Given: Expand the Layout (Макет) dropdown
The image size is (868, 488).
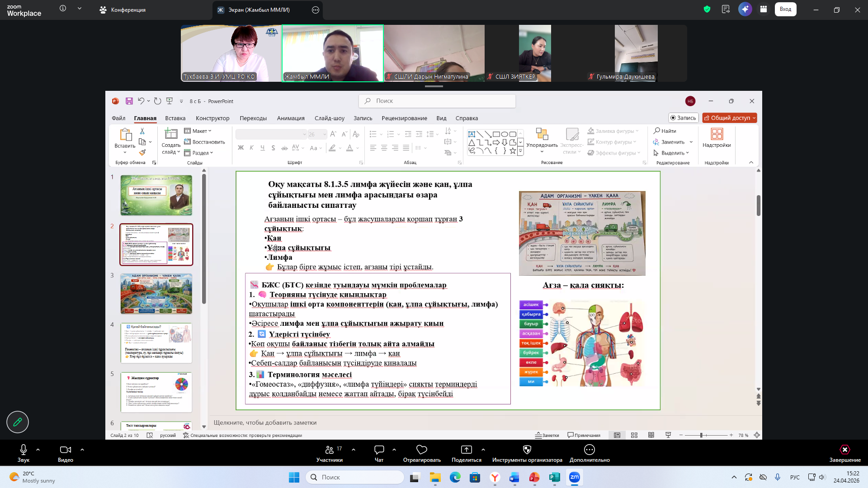Looking at the screenshot, I should [198, 131].
